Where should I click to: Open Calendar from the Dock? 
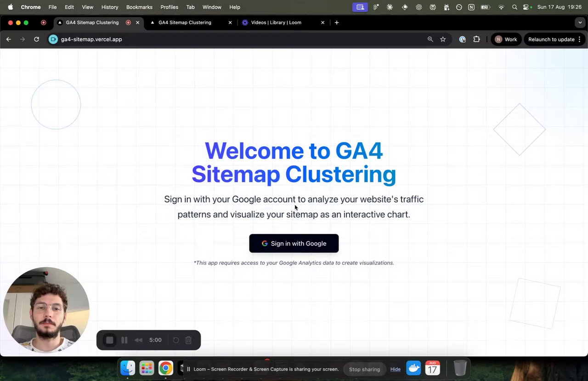point(433,368)
